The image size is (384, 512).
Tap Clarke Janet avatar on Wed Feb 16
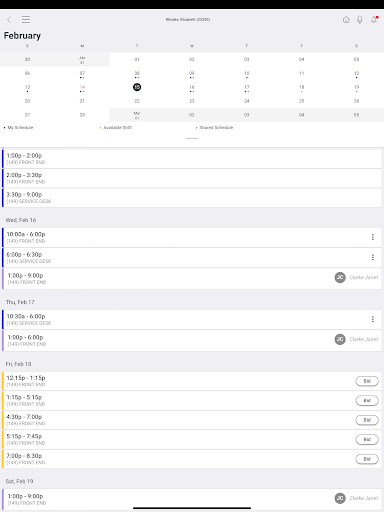click(340, 277)
